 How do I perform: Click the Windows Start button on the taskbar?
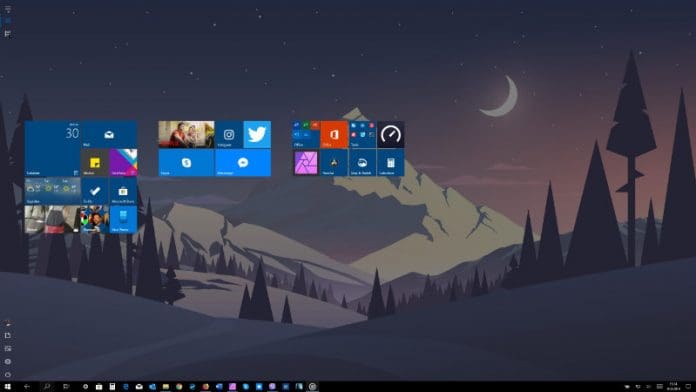click(8, 387)
